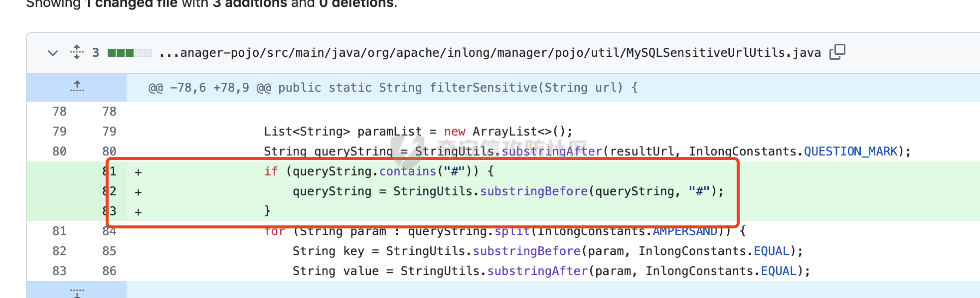The width and height of the screenshot is (980, 298).
Task: Click old line number 83
Action: [59, 271]
